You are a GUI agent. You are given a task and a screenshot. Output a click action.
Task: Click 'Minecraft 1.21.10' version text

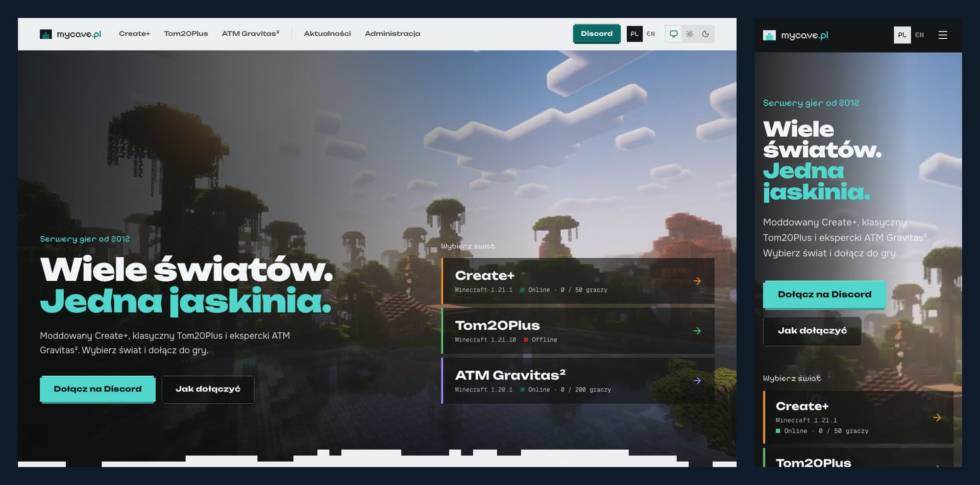485,339
